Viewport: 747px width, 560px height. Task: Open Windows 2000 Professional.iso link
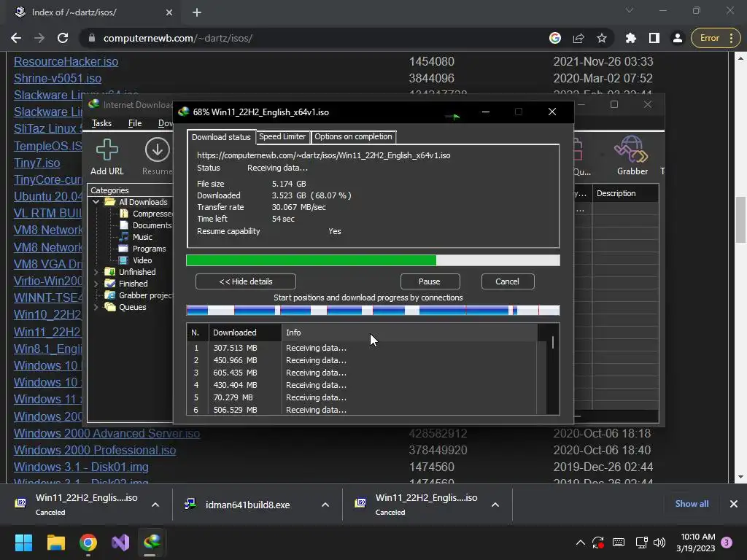pyautogui.click(x=95, y=450)
